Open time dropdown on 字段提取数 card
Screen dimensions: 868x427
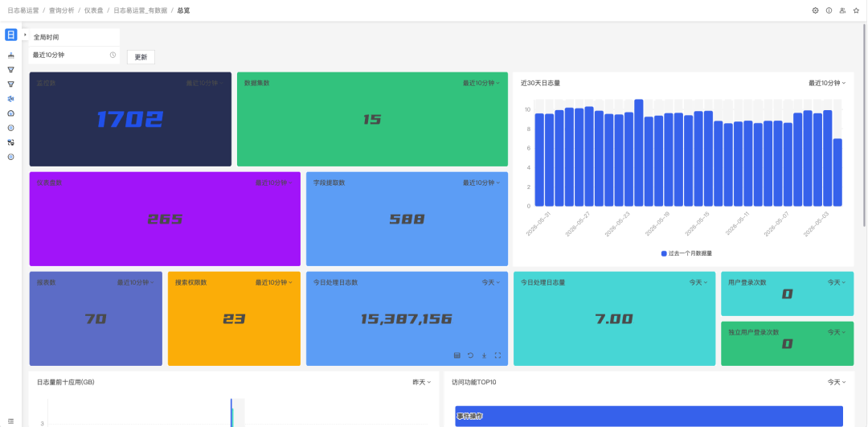[481, 183]
